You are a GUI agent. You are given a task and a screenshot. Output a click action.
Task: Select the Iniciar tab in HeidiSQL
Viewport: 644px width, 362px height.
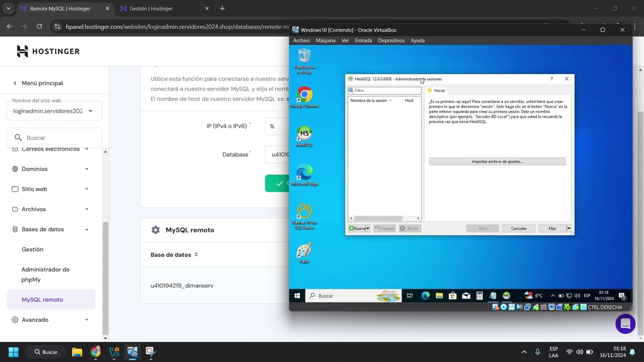pyautogui.click(x=436, y=90)
